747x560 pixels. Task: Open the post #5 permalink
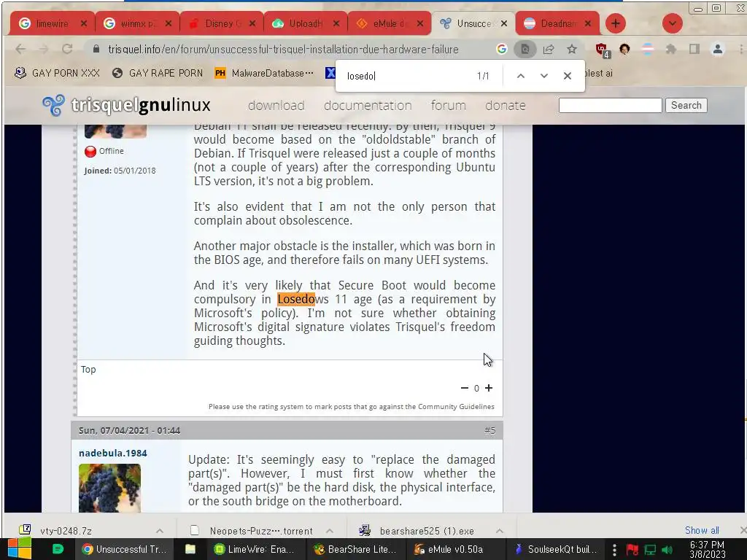489,430
